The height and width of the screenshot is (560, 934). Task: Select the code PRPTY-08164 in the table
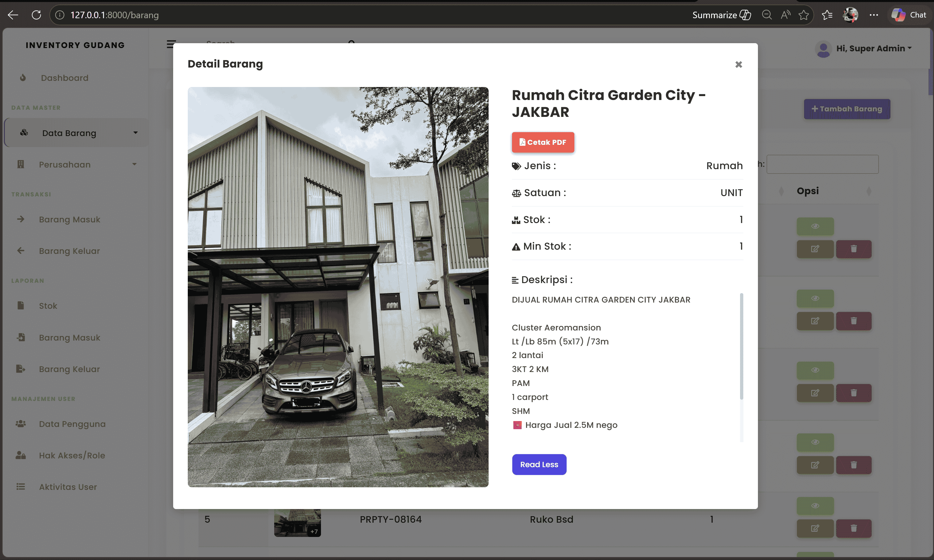click(x=390, y=520)
